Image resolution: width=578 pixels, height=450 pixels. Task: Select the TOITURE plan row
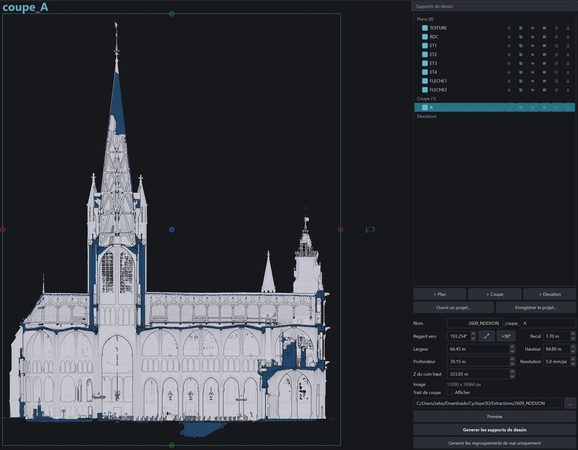tap(494, 28)
